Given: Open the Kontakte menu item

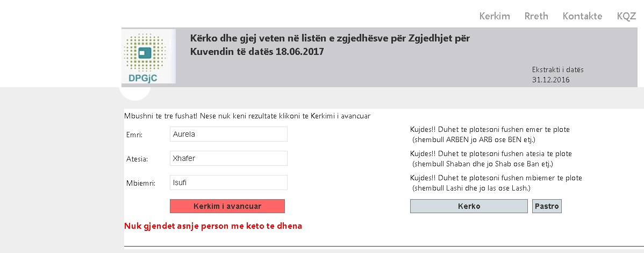Looking at the screenshot, I should click(x=582, y=16).
